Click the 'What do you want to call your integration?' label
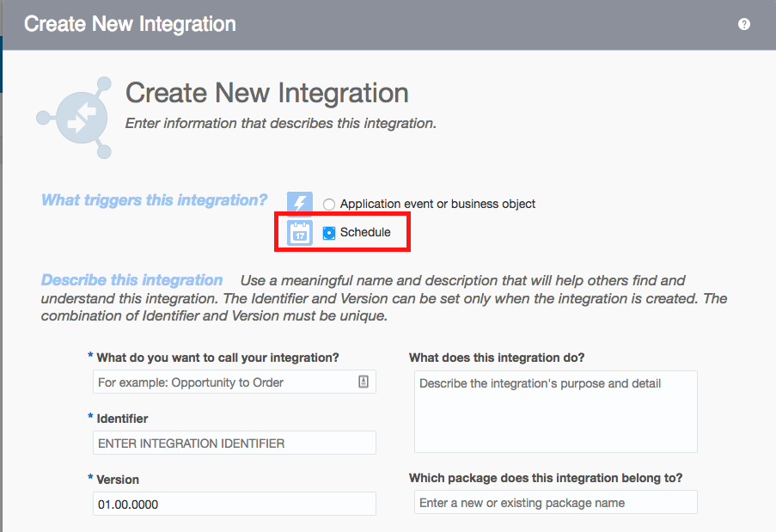The image size is (776, 532). [217, 358]
